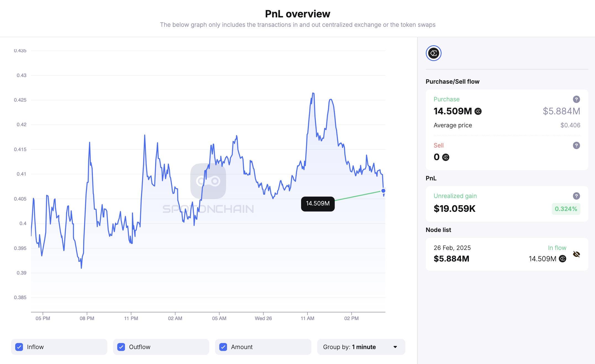
Task: Open the Group by 1 minute dropdown
Action: click(x=361, y=347)
